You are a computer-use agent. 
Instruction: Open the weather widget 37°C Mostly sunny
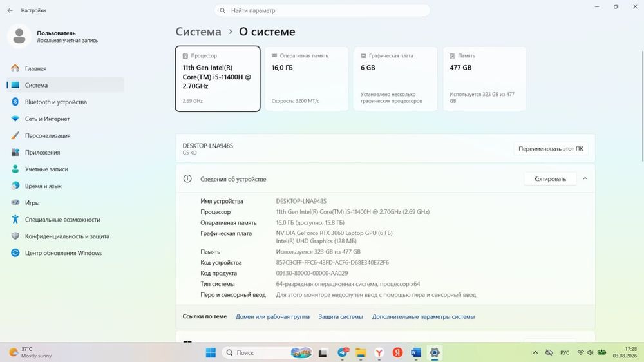(x=31, y=352)
